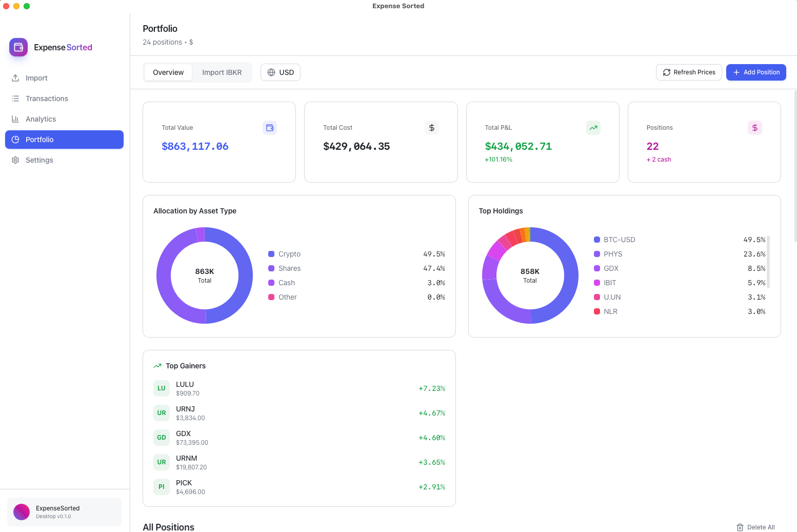Screen dimensions: 797x532
Task: Click the trend icon beside Top Gainers
Action: pos(157,366)
